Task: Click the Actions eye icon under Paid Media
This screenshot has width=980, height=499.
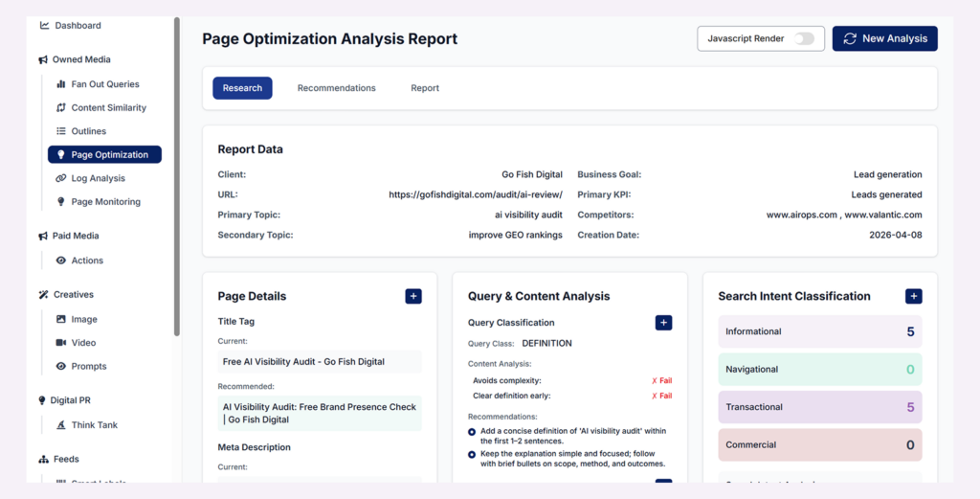Action: pyautogui.click(x=61, y=261)
